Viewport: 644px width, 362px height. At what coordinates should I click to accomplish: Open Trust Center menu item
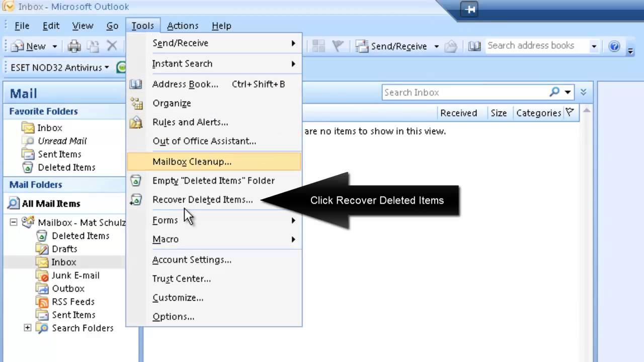(214, 279)
